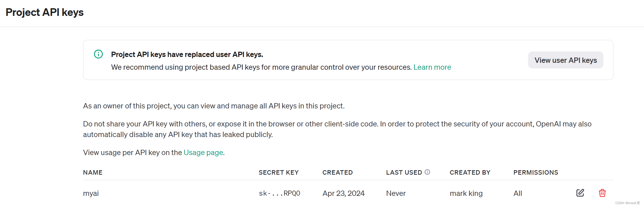Click the info icon beside LAST USED
This screenshot has height=207, width=644.
pos(427,172)
